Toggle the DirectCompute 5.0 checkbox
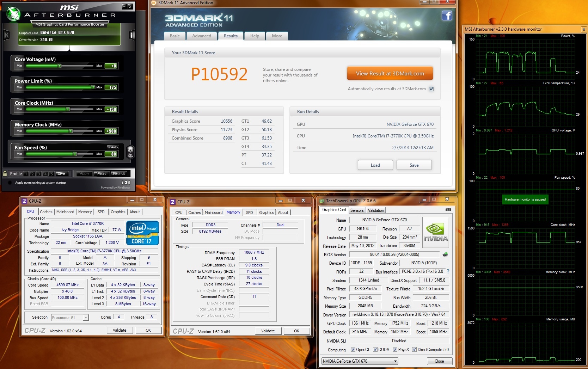 click(414, 350)
